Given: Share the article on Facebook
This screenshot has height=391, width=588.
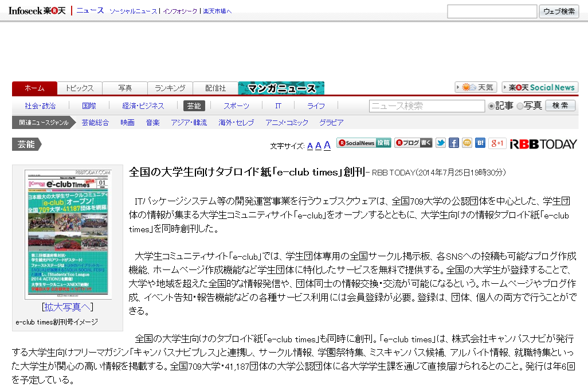Looking at the screenshot, I should [x=454, y=143].
